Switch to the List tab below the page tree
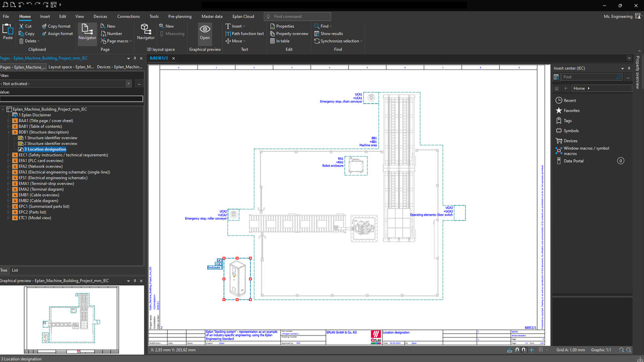644x362 pixels. [15, 270]
